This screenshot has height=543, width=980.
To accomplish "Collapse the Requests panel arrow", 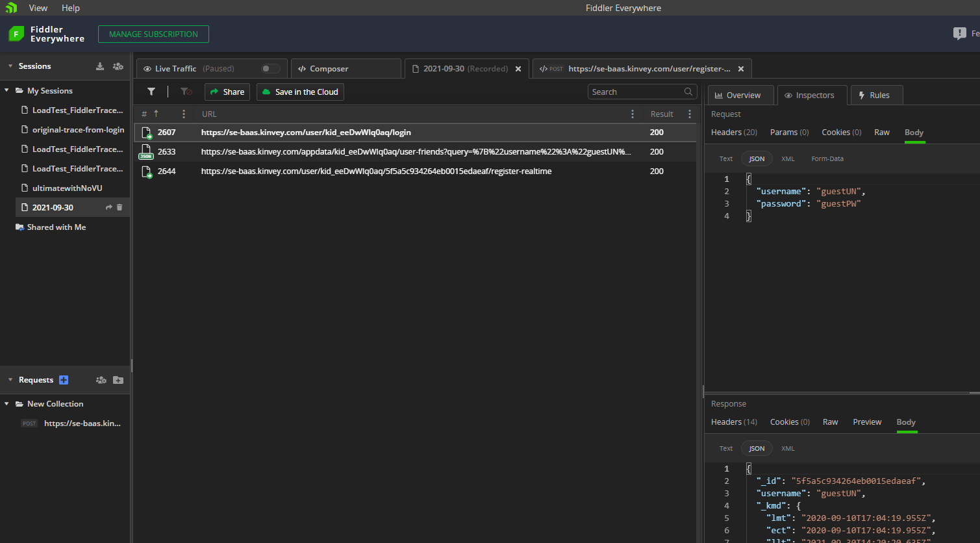I will 10,380.
